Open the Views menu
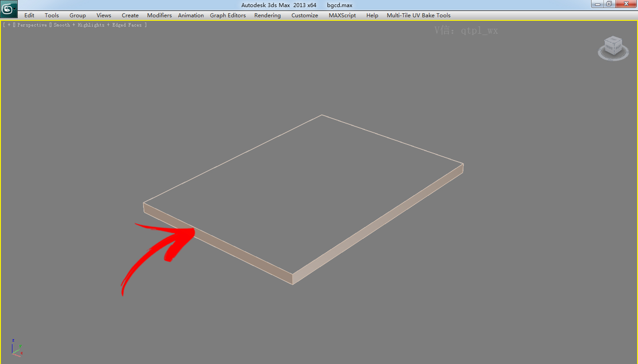The width and height of the screenshot is (638, 364). coord(104,15)
